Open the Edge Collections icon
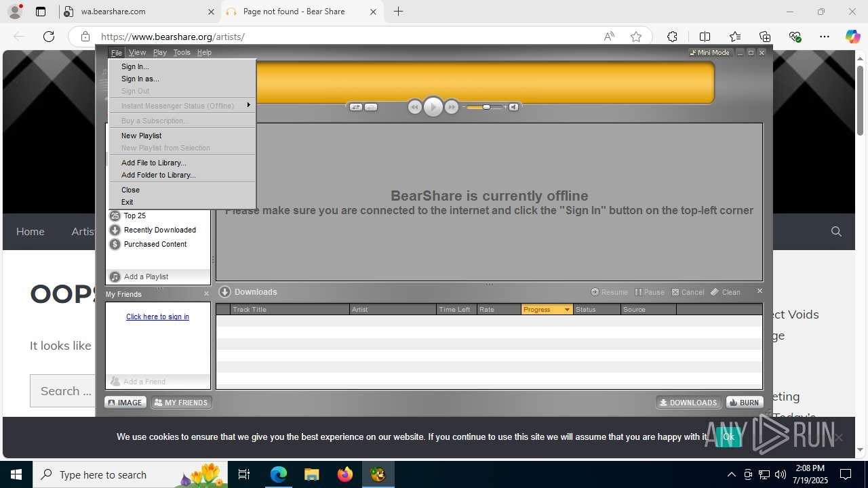The height and width of the screenshot is (488, 868). point(765,37)
